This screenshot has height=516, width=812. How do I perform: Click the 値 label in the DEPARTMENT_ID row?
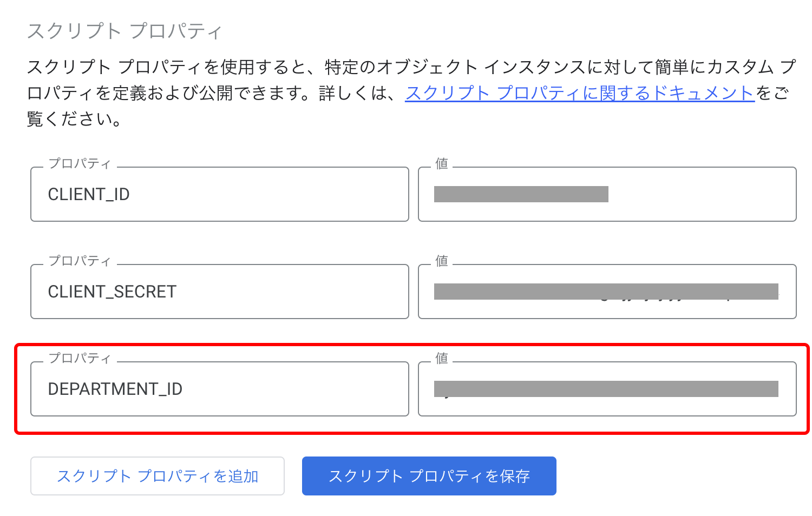pyautogui.click(x=442, y=358)
